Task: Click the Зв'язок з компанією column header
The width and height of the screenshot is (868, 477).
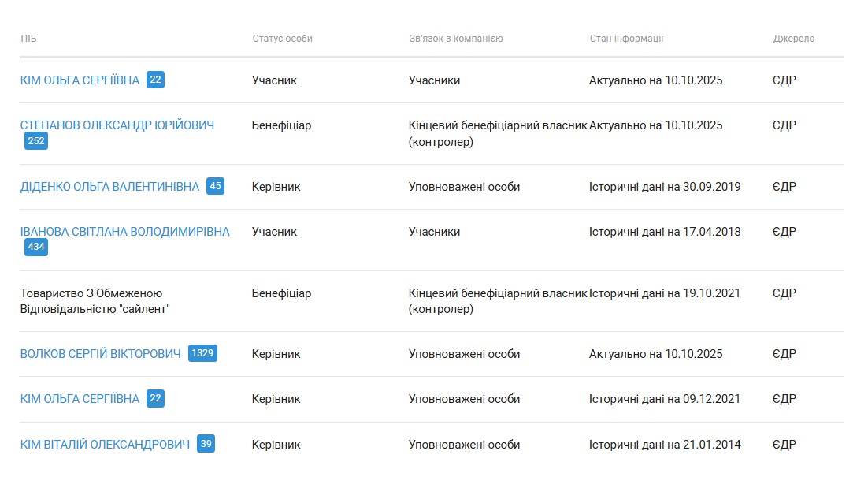Action: click(455, 39)
